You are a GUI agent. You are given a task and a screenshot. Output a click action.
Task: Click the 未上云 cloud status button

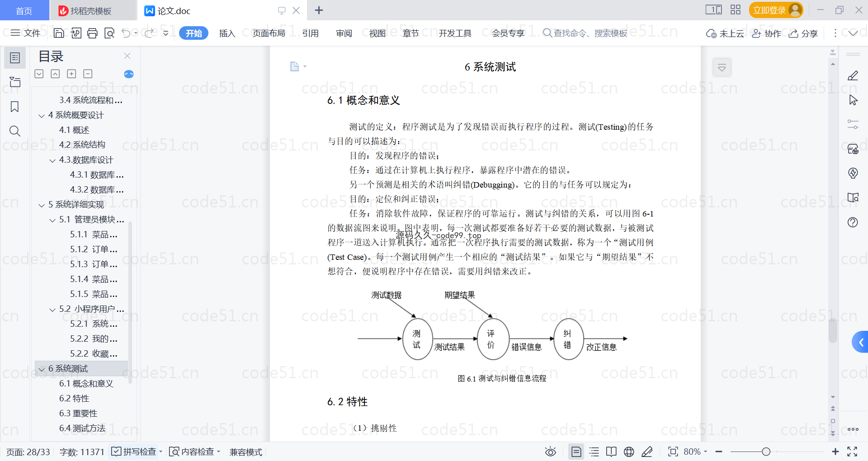coord(725,33)
